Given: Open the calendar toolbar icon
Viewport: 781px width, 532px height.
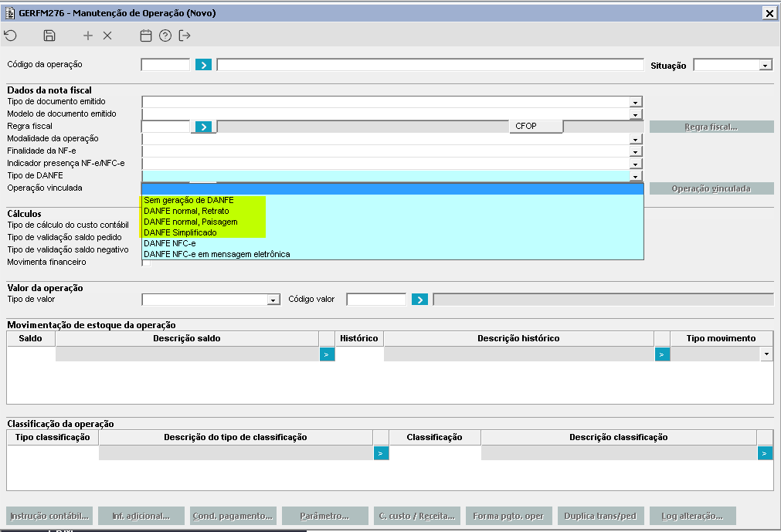Looking at the screenshot, I should (145, 36).
